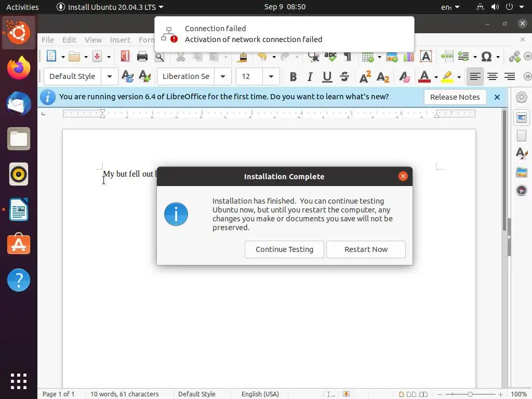Open Release Notes button
This screenshot has height=399, width=532.
[455, 97]
